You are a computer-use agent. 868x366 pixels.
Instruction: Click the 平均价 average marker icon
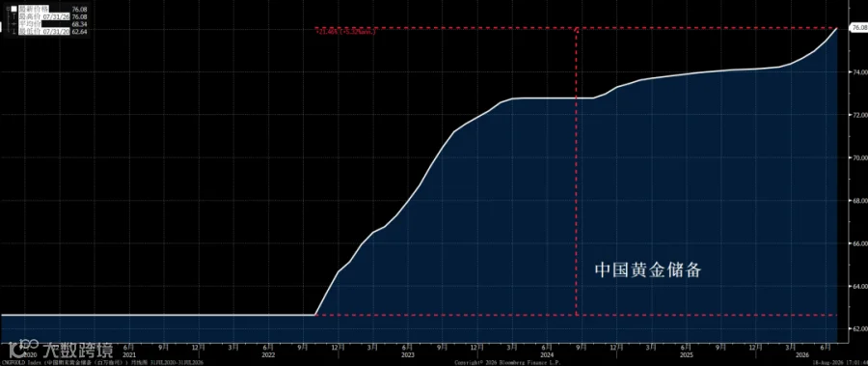[x=14, y=24]
